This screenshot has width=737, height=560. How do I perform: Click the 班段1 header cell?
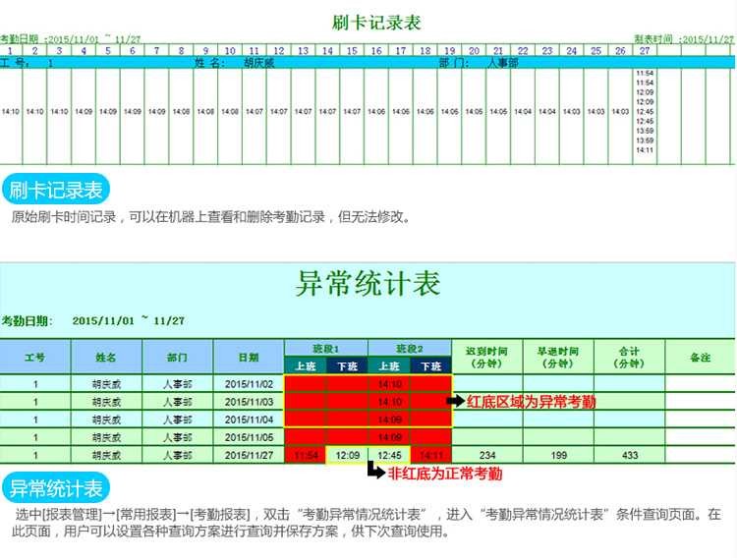tap(325, 349)
